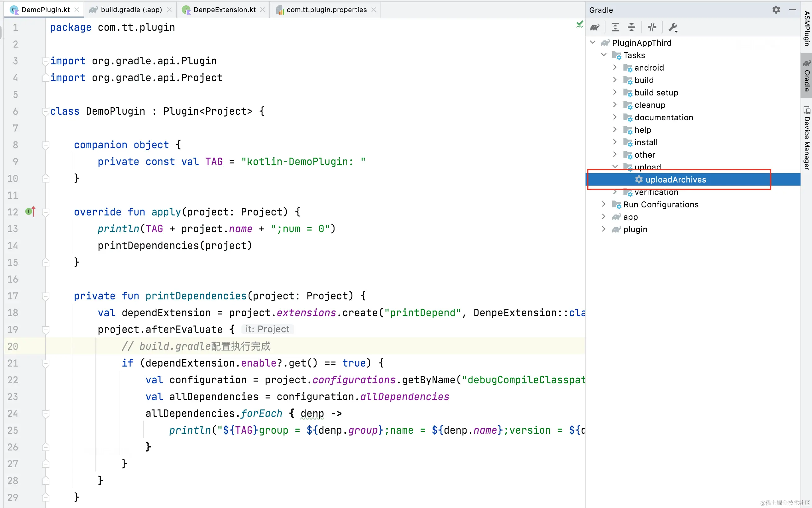The height and width of the screenshot is (508, 812).
Task: Hide the Gradle panel with minus icon
Action: pos(792,10)
